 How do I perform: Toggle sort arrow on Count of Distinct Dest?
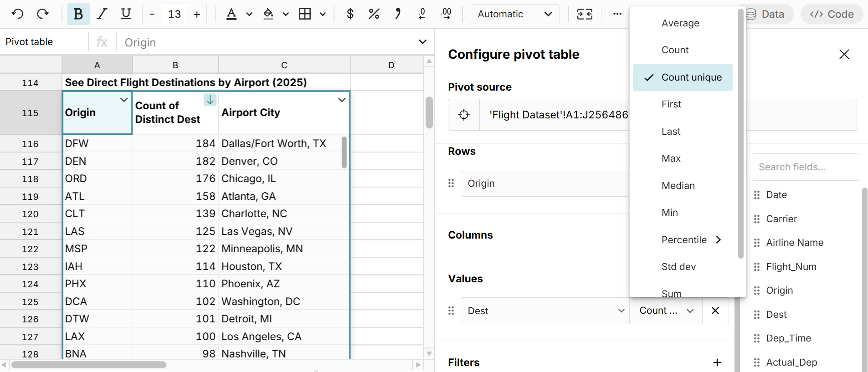(210, 100)
